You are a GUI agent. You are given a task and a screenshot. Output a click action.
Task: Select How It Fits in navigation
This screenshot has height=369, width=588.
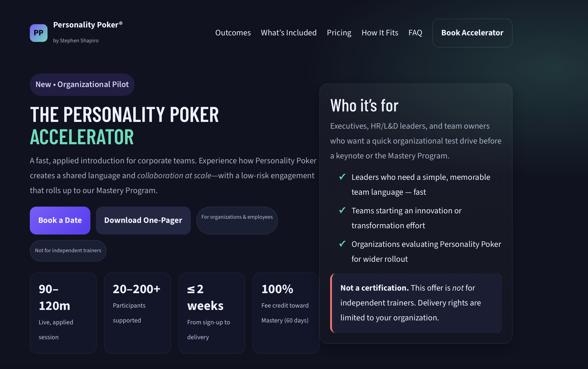[380, 33]
